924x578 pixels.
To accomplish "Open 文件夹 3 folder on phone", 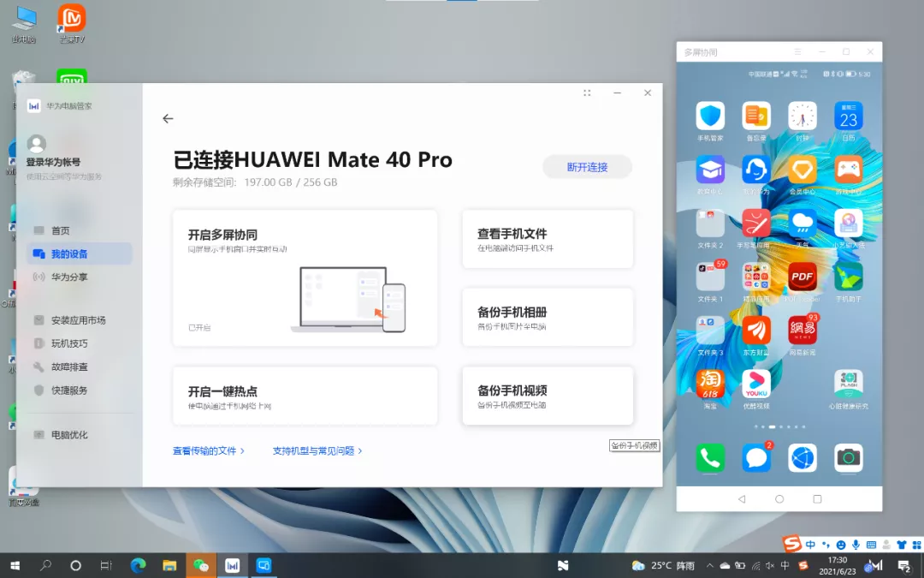I will [x=710, y=331].
